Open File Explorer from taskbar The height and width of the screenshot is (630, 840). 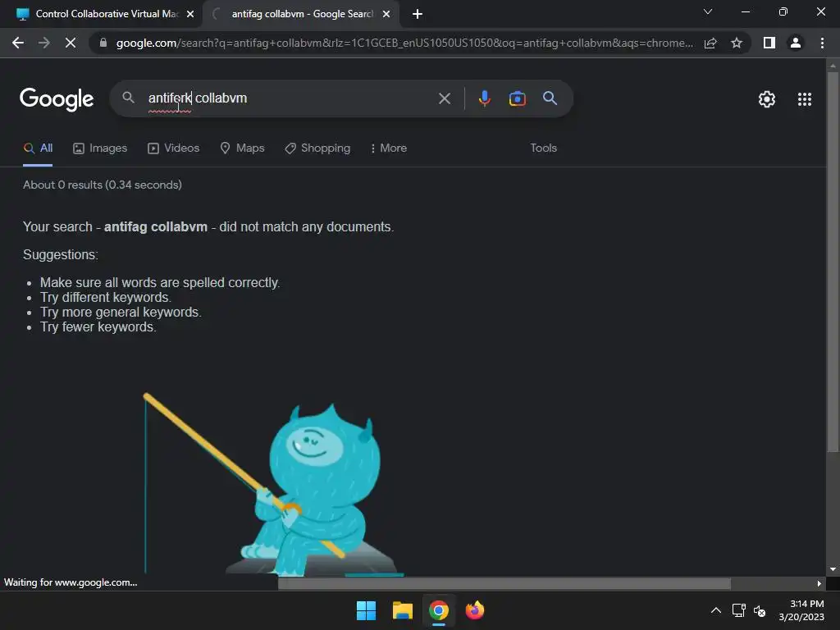[x=402, y=610]
